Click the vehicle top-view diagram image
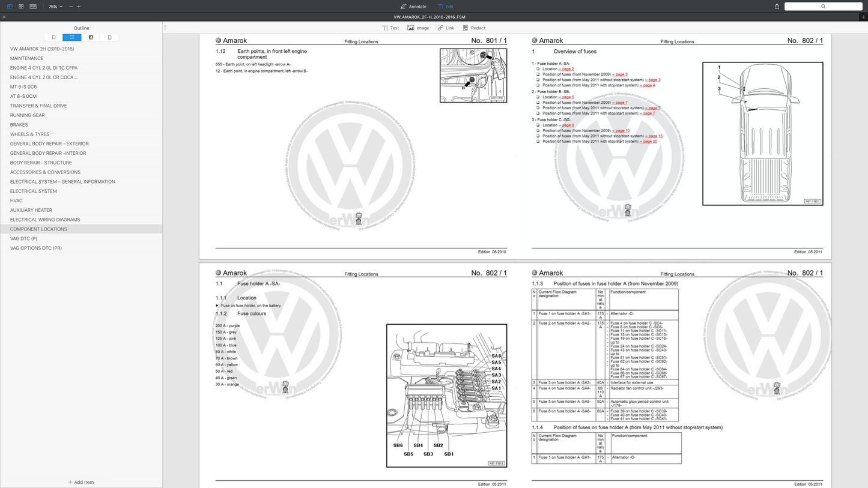This screenshot has height=488, width=868. tap(762, 133)
